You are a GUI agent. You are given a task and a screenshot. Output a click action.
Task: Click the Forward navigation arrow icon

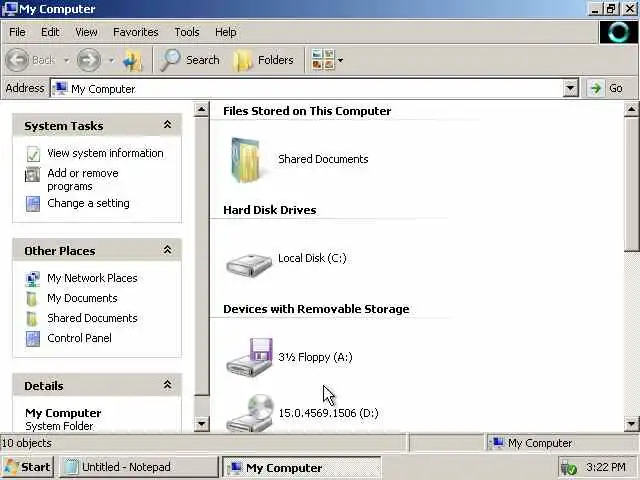pyautogui.click(x=89, y=60)
